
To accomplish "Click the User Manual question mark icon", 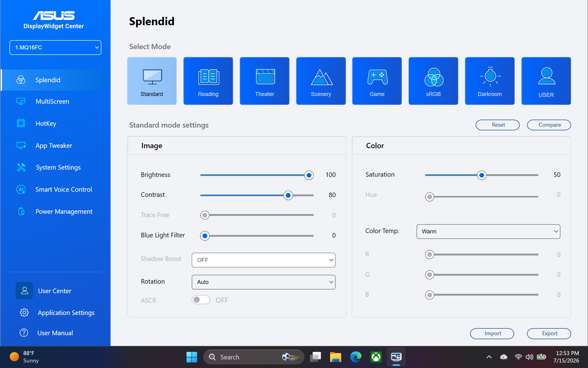I will [24, 333].
